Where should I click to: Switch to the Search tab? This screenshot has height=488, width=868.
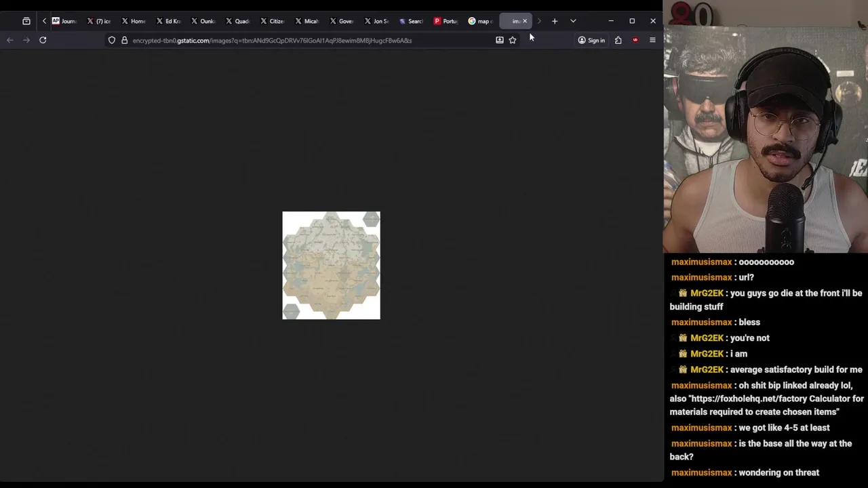tap(410, 21)
